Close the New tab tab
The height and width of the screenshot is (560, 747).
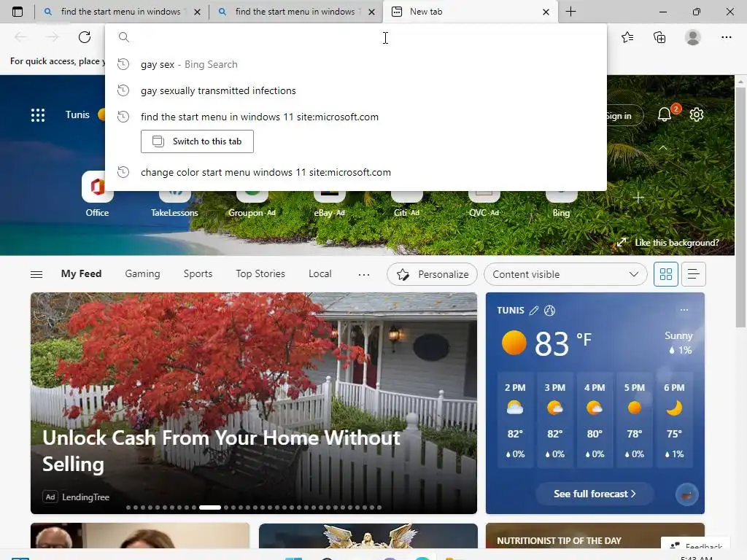546,12
